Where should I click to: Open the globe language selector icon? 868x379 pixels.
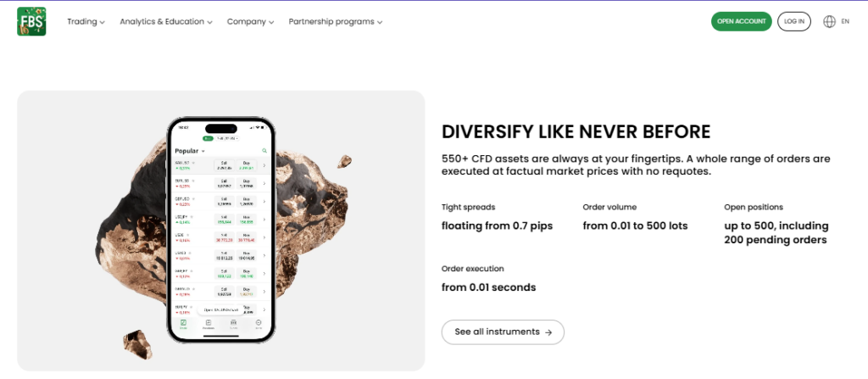[x=829, y=21]
